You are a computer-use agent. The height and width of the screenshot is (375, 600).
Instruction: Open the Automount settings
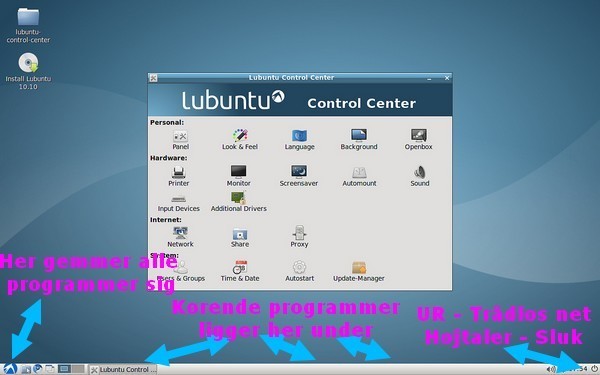coord(359,176)
